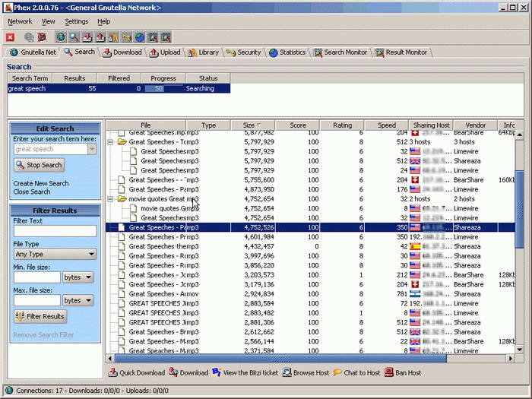532x399 pixels.
Task: Click the Phex application icon in title bar
Action: 8,7
